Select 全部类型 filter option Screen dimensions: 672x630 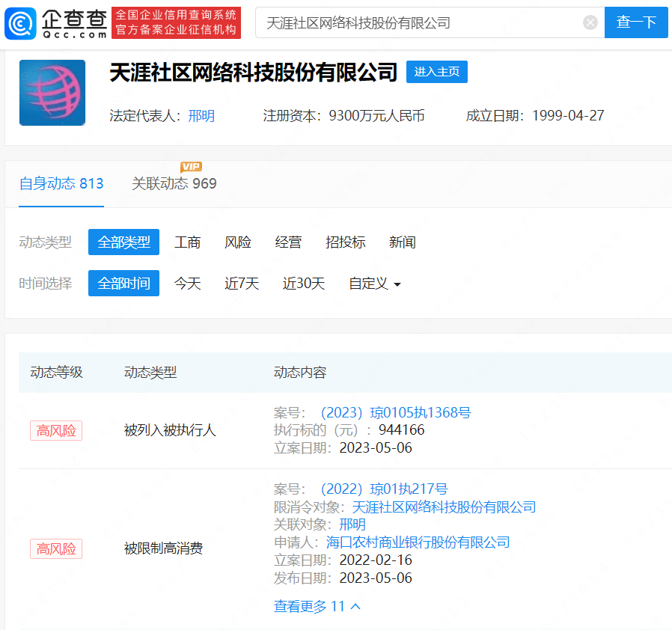coord(123,242)
